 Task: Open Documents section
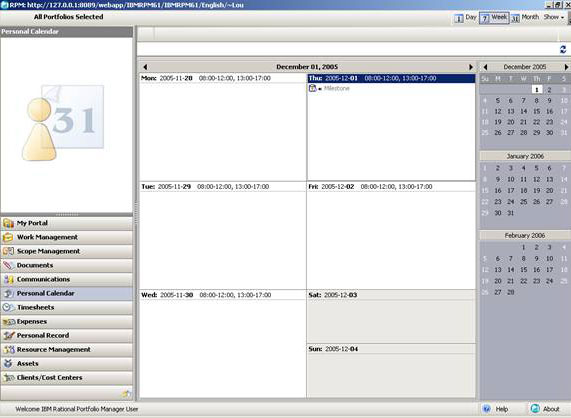pos(67,265)
